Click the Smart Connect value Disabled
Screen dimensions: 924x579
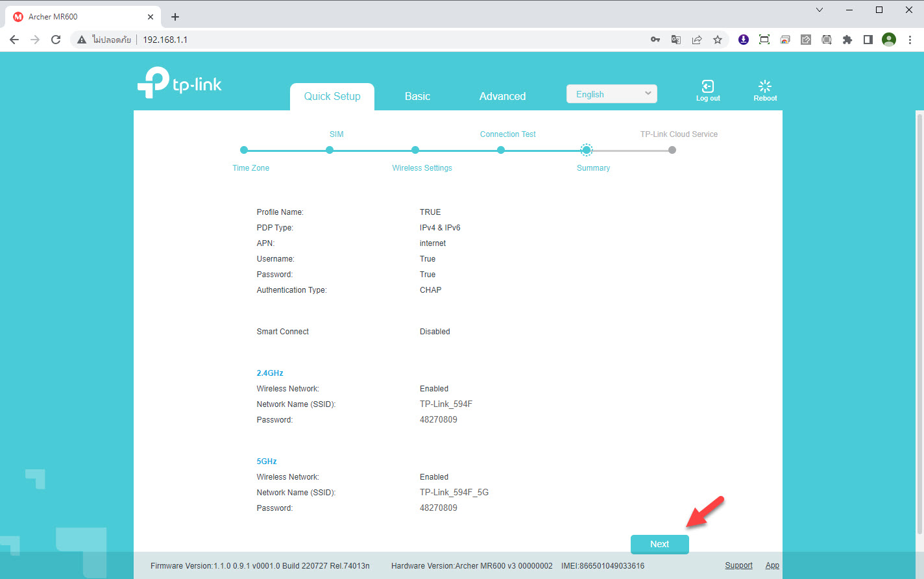coord(435,332)
